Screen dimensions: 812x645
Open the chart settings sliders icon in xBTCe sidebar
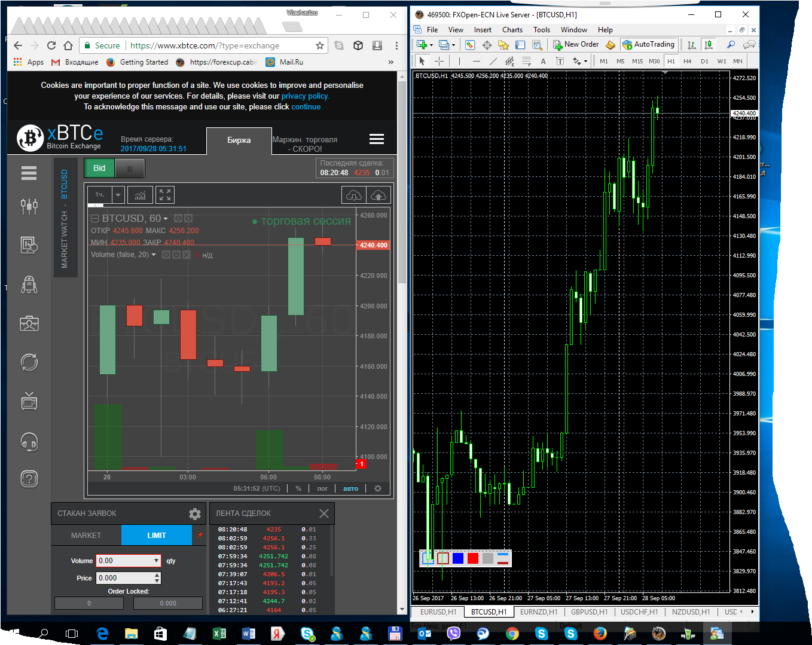coord(29,206)
